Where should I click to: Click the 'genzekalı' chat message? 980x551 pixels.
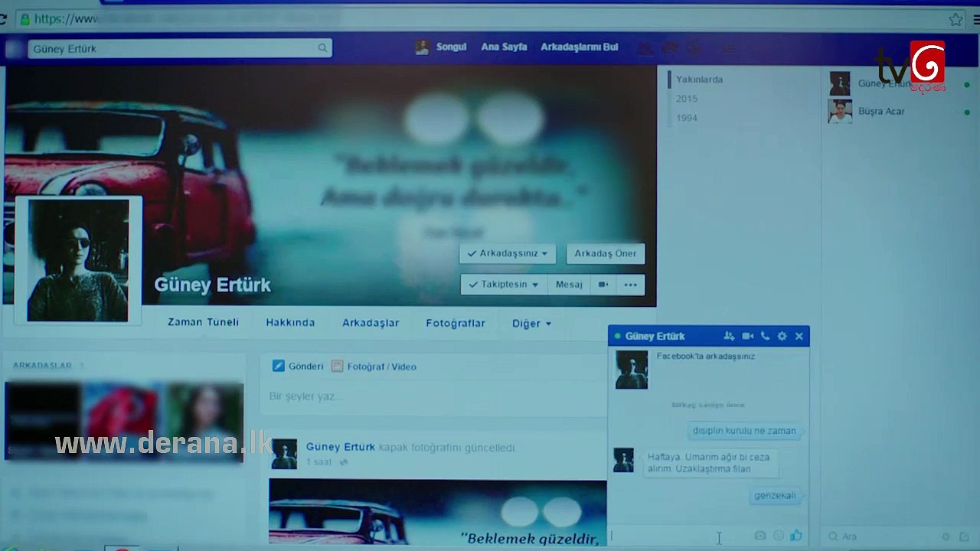(x=775, y=495)
